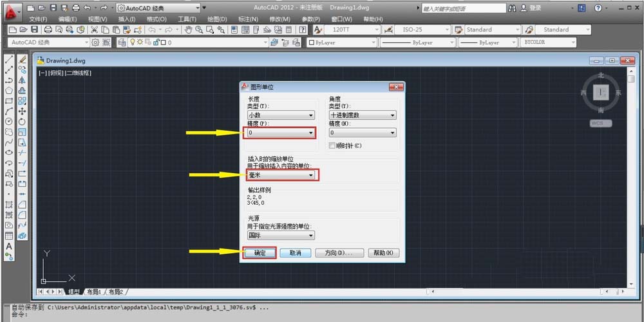Image resolution: width=644 pixels, height=322 pixels.
Task: Open the Layer Properties Manager icon
Action: [122, 43]
